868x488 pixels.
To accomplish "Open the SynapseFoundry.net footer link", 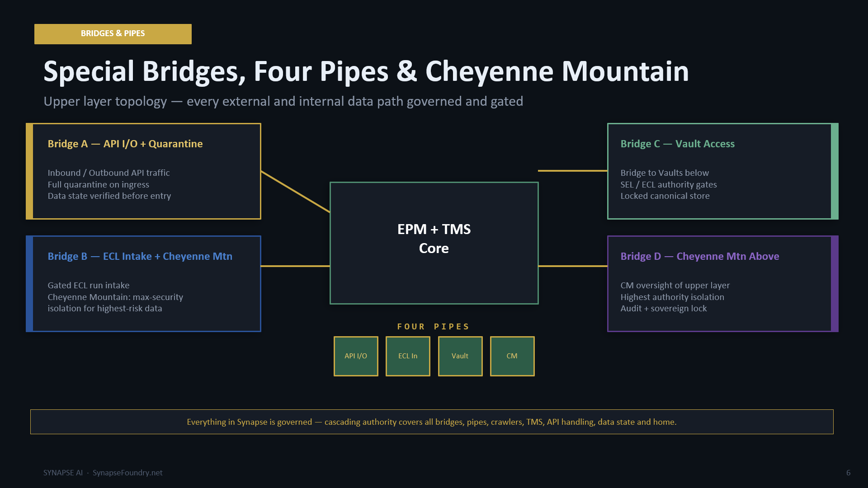I will tap(127, 473).
